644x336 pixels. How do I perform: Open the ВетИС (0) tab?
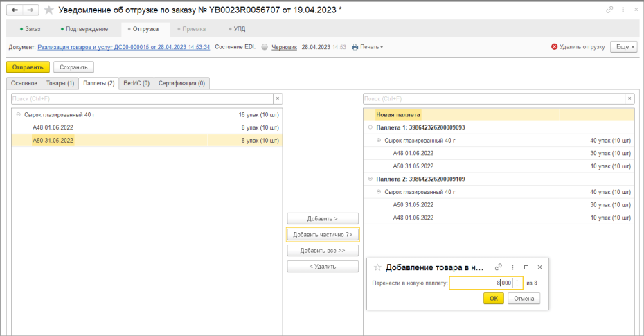pos(136,83)
